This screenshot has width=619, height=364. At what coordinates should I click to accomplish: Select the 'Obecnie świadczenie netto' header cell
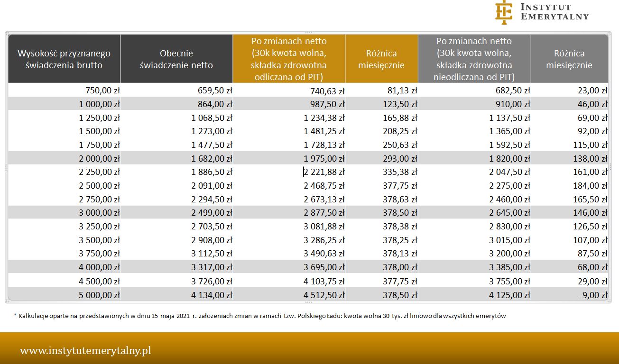click(x=176, y=59)
